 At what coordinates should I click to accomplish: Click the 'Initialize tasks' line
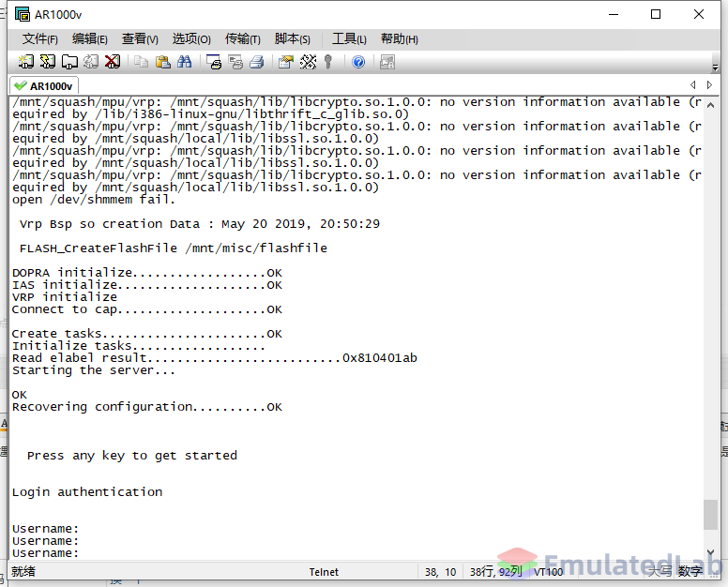click(x=138, y=346)
